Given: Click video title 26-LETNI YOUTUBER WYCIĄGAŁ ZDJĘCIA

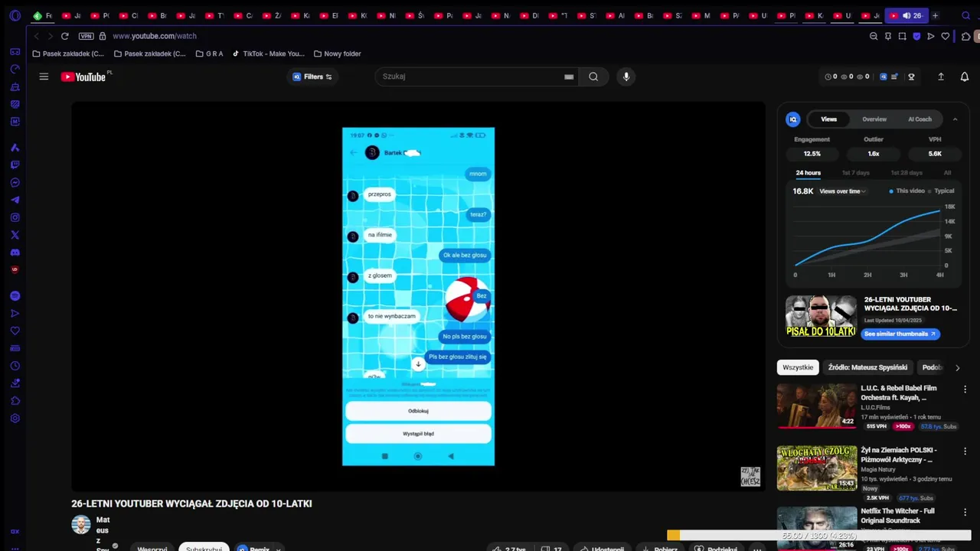Looking at the screenshot, I should (191, 504).
